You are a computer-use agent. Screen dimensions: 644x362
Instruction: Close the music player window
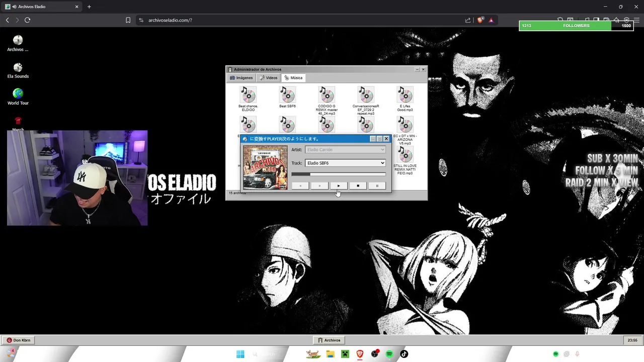pyautogui.click(x=386, y=139)
